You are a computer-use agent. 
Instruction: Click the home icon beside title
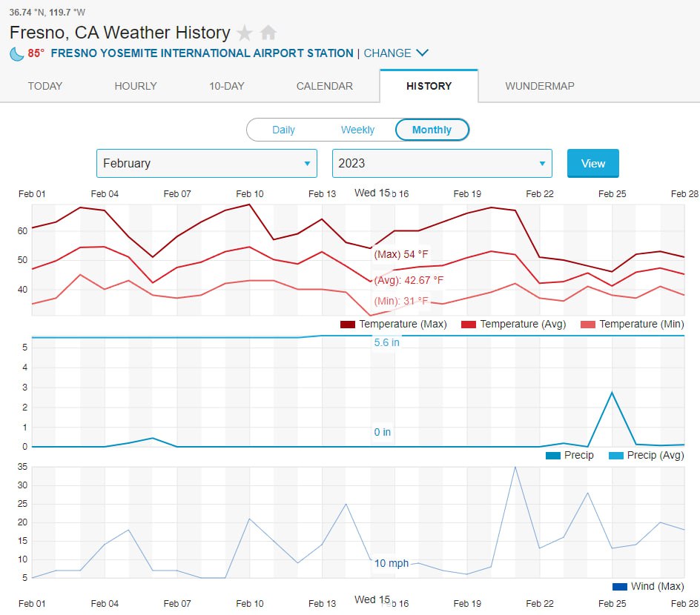(x=268, y=33)
